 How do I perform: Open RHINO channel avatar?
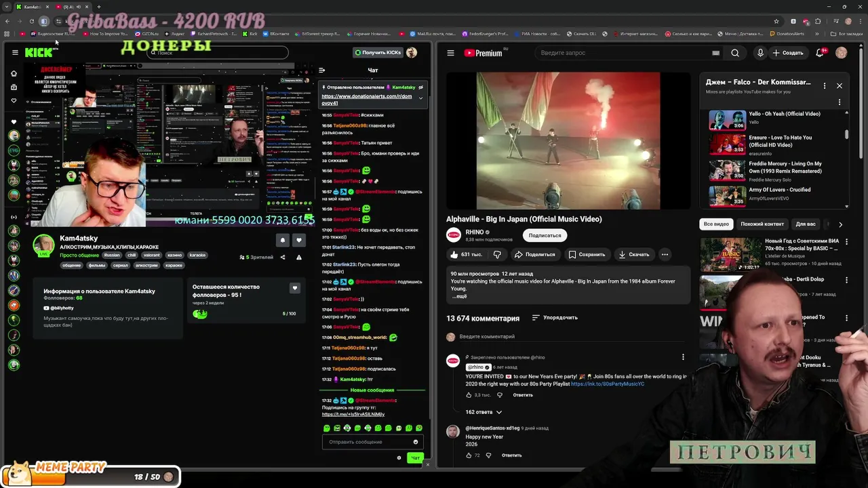(x=453, y=235)
